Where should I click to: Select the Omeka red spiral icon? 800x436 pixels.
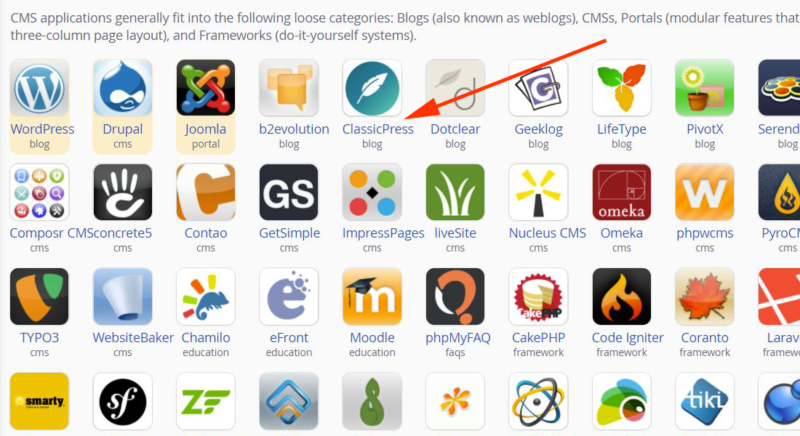click(x=621, y=192)
